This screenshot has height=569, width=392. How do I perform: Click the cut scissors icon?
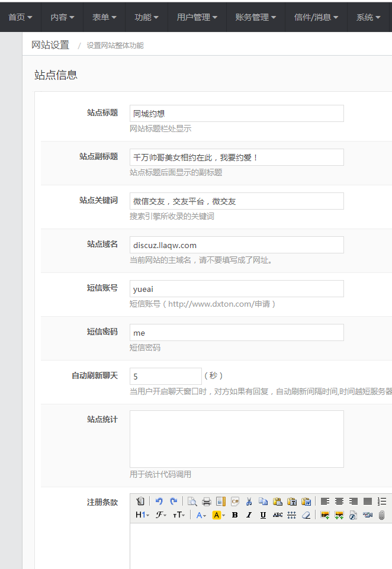coord(249,501)
